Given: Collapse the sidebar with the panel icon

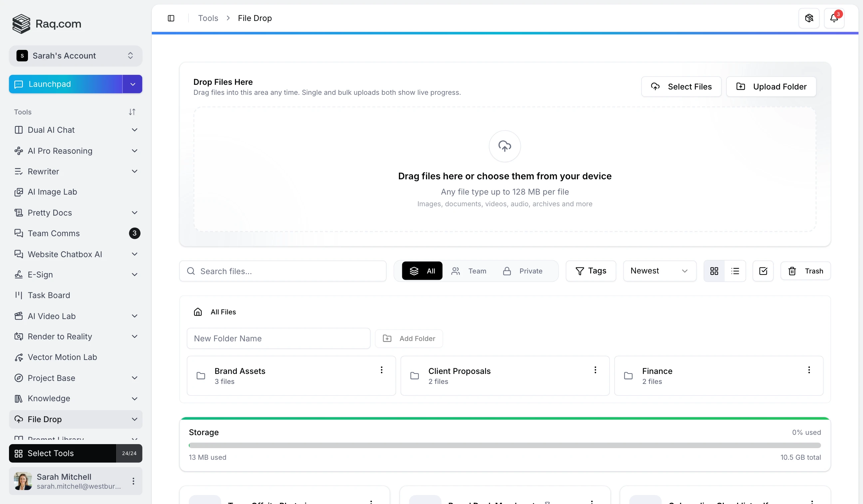Looking at the screenshot, I should point(171,18).
